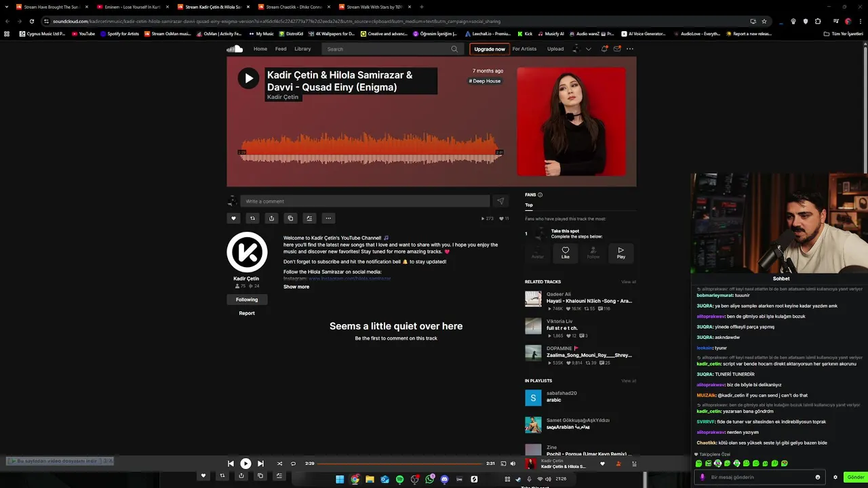This screenshot has width=868, height=488.
Task: Open WhatsApp from the taskbar
Action: click(430, 479)
